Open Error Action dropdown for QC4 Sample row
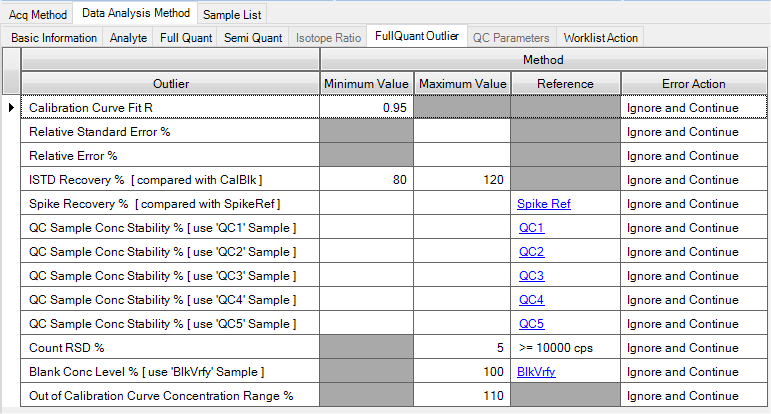 tap(694, 300)
